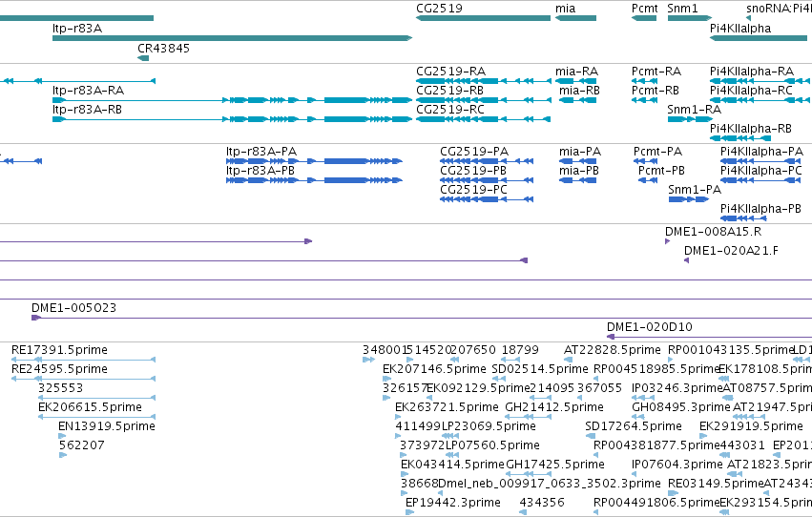This screenshot has width=812, height=517.
Task: Select the EK291919.5prime EST label
Action: 751,426
